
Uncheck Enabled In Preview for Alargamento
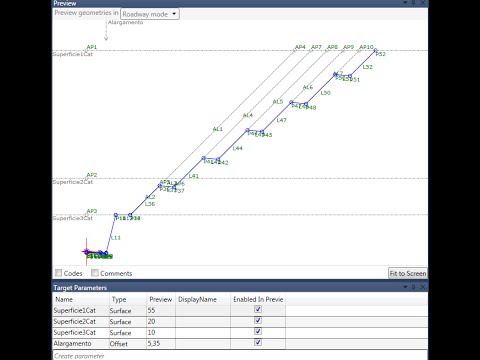[258, 342]
